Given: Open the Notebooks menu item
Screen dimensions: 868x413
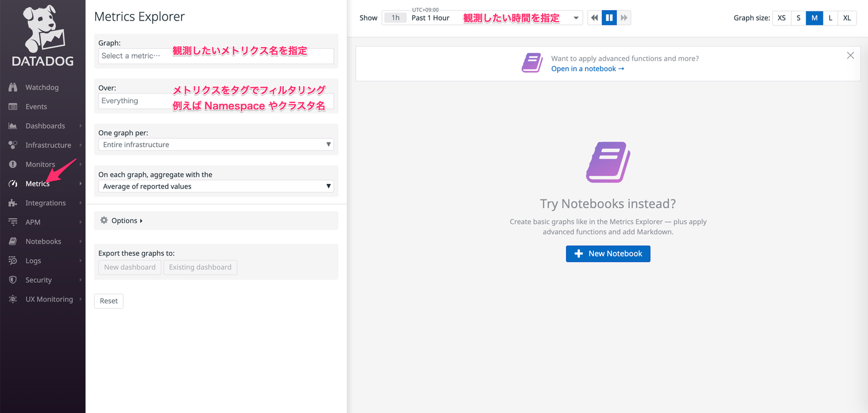Looking at the screenshot, I should tap(43, 242).
